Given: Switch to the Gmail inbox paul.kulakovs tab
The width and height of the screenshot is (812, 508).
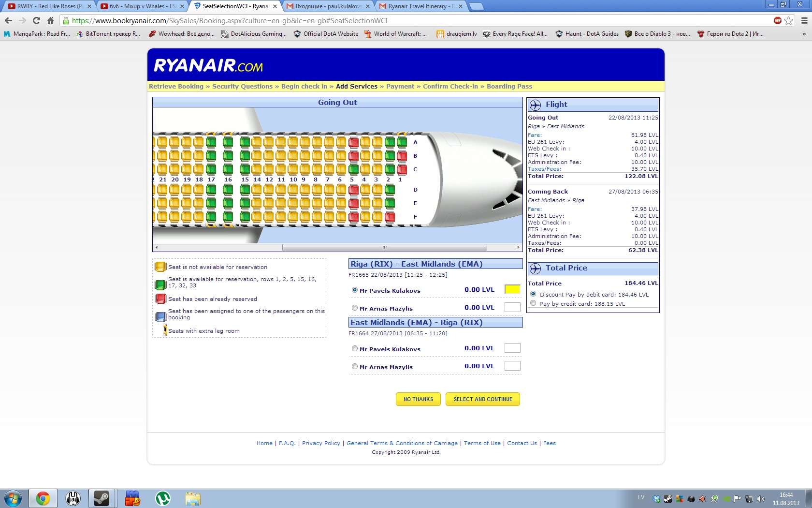Looking at the screenshot, I should pos(328,6).
